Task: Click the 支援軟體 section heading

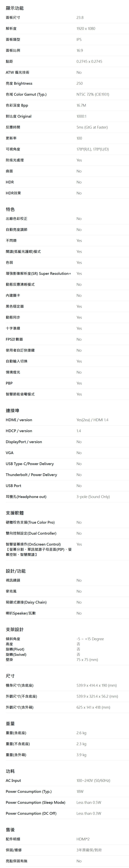Action: (14, 513)
